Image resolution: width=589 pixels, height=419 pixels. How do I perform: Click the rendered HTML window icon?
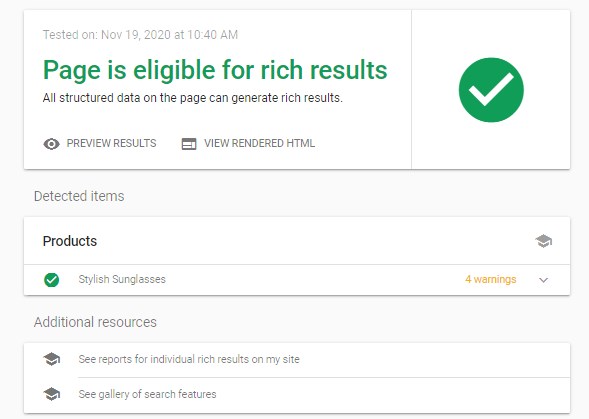click(x=189, y=144)
